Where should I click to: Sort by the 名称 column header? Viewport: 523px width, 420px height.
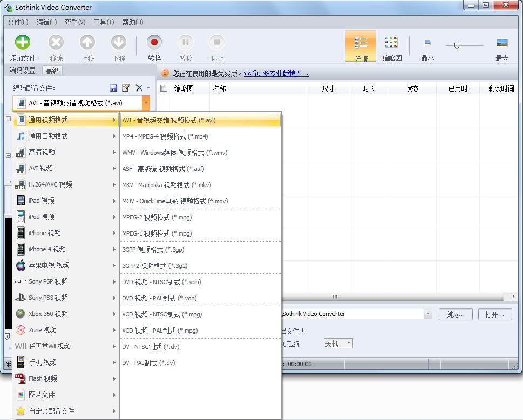258,88
